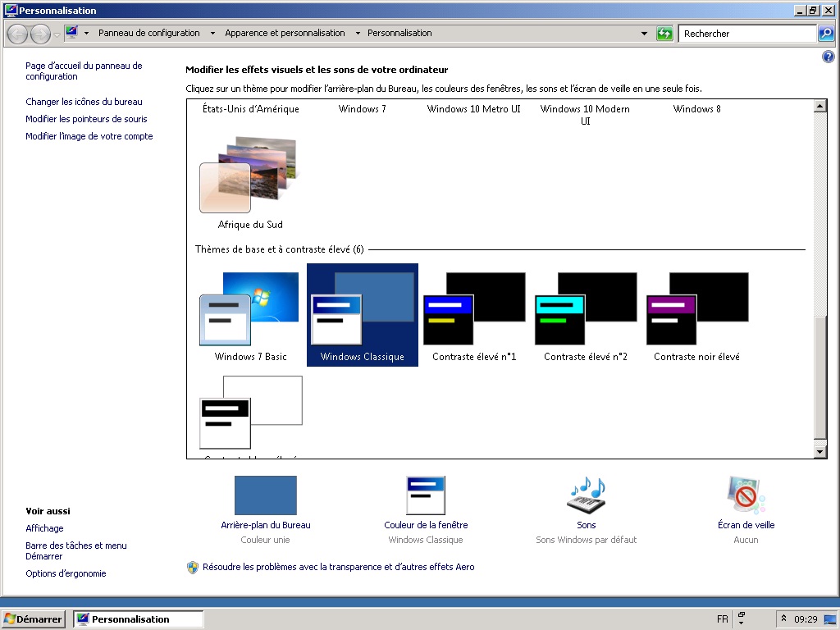
Task: Select the Afrique du Sud theme thumbnail
Action: click(249, 175)
